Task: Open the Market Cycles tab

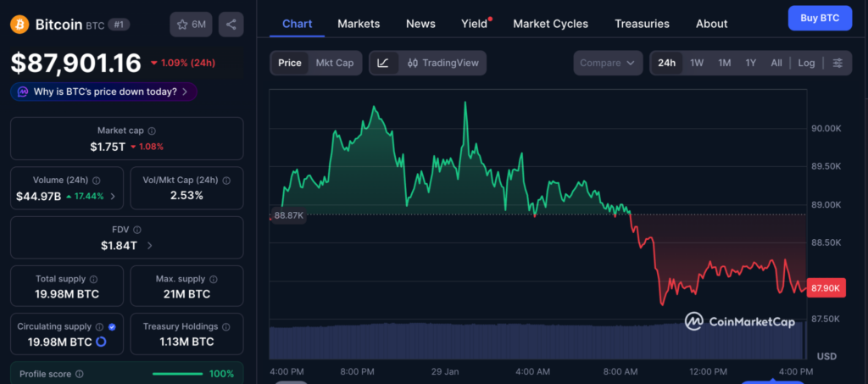Action: pos(550,24)
